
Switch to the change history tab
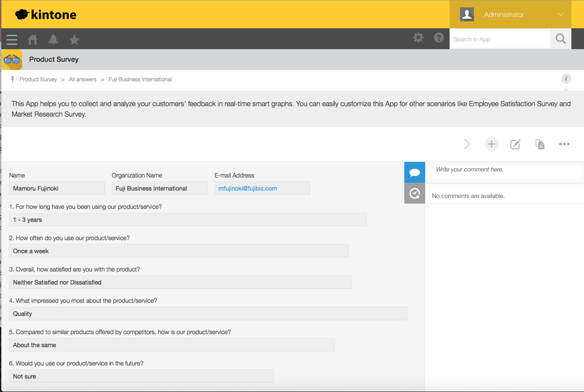pyautogui.click(x=415, y=193)
